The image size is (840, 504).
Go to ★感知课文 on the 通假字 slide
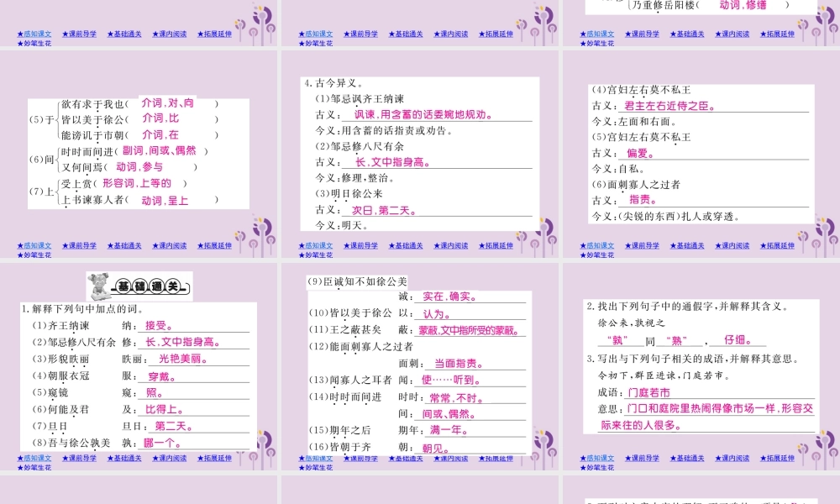596,459
